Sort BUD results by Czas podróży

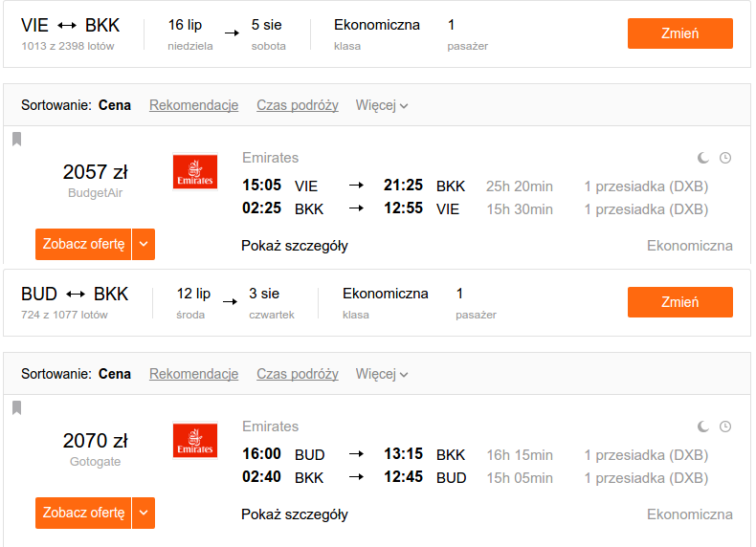pos(298,374)
